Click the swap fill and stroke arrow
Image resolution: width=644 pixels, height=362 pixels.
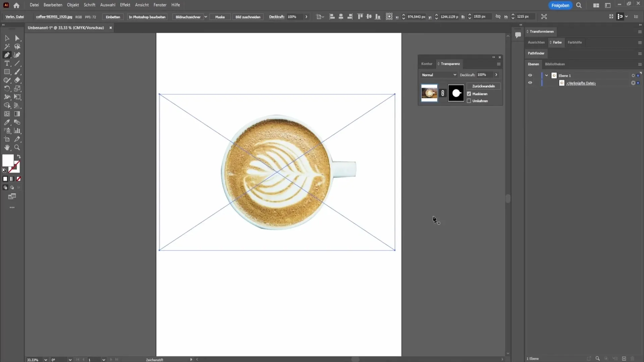click(19, 157)
